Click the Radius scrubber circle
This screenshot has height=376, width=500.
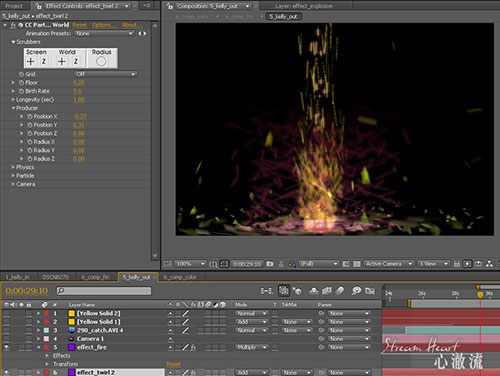(x=101, y=61)
